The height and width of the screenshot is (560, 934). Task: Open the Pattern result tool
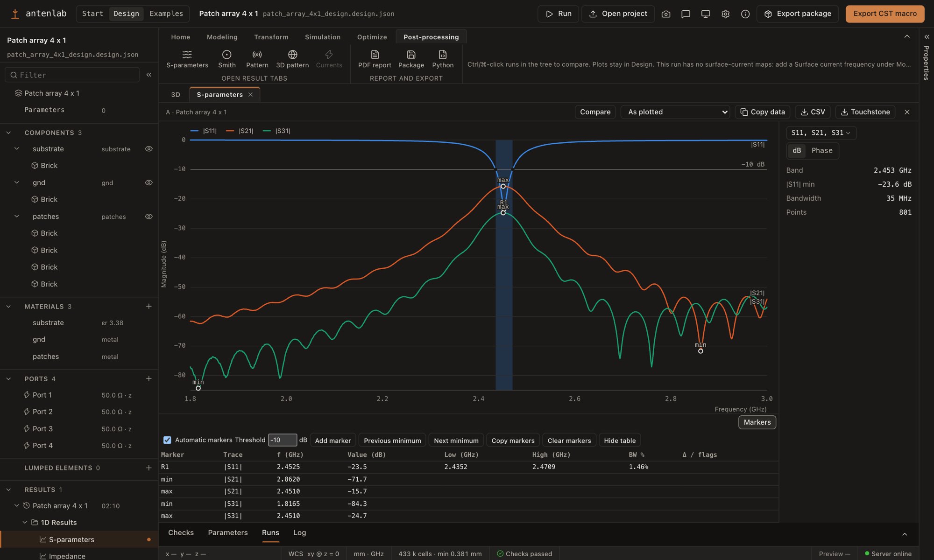coord(257,59)
